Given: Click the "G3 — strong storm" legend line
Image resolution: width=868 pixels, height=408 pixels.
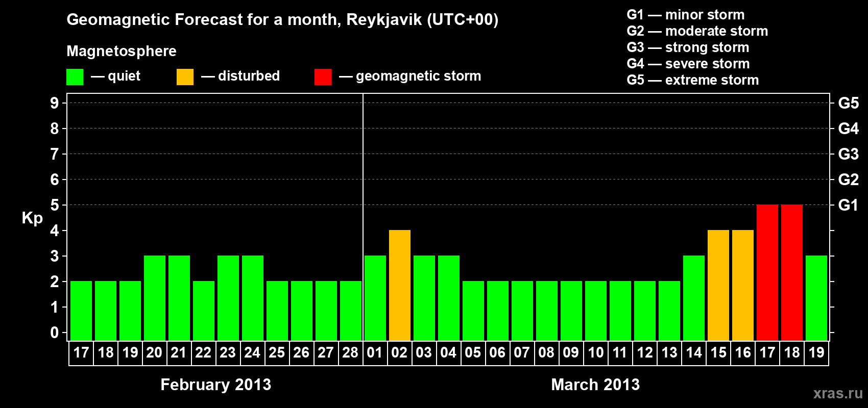Looking at the screenshot, I should tap(688, 47).
